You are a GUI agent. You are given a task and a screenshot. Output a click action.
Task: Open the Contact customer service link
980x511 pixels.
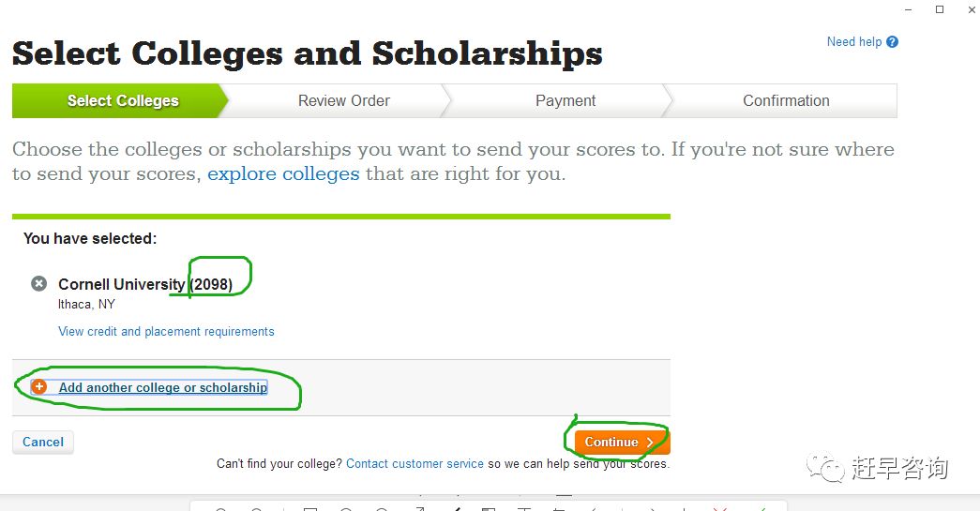(x=415, y=463)
